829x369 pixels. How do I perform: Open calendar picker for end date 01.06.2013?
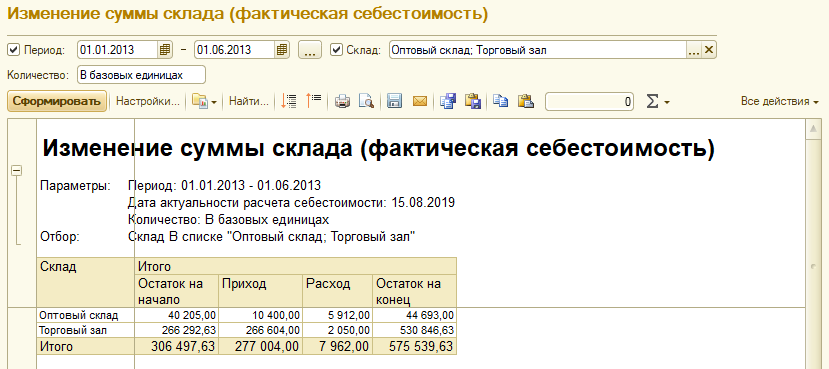[282, 50]
